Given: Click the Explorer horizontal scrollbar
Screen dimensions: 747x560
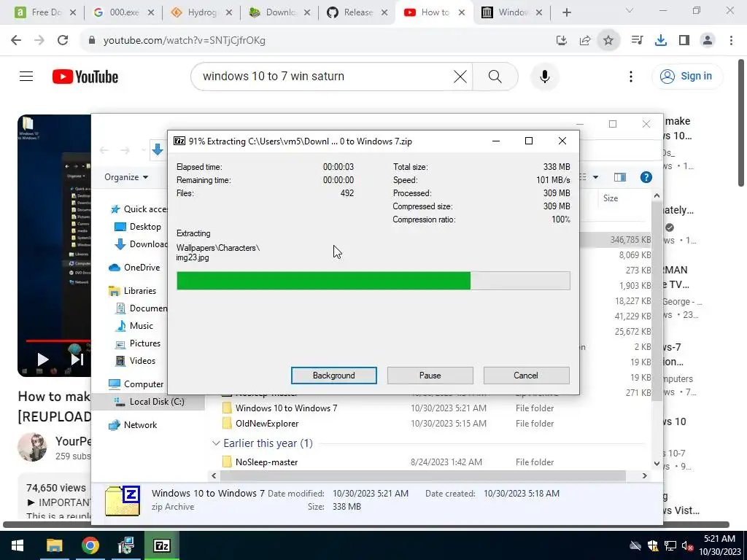Looking at the screenshot, I should point(422,475).
